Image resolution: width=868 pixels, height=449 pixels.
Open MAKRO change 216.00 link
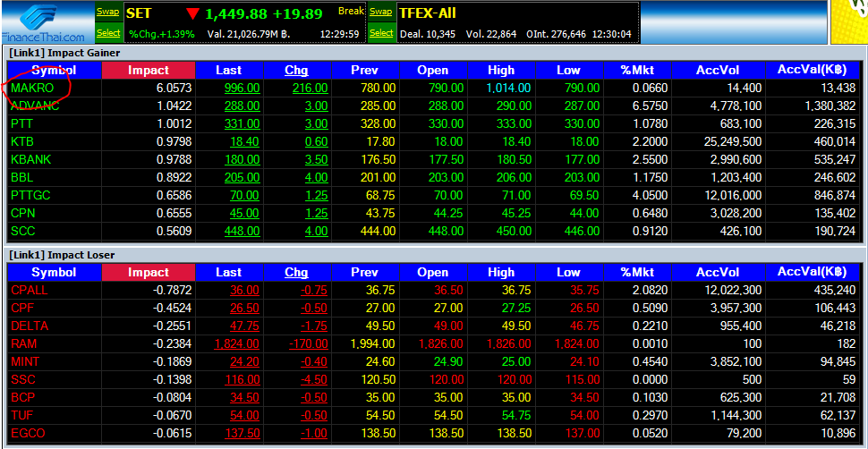[310, 88]
